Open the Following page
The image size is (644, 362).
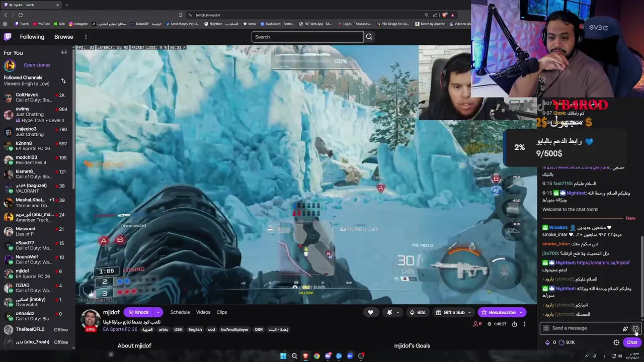point(32,37)
